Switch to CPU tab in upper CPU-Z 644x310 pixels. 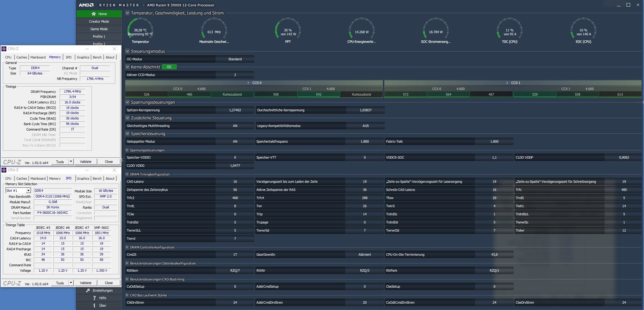(x=8, y=57)
